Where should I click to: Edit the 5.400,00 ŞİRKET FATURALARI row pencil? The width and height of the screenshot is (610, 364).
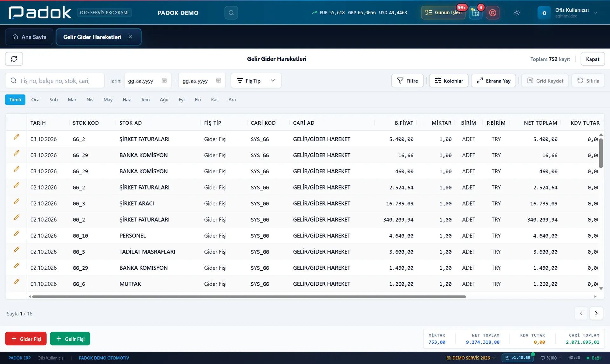coord(17,137)
